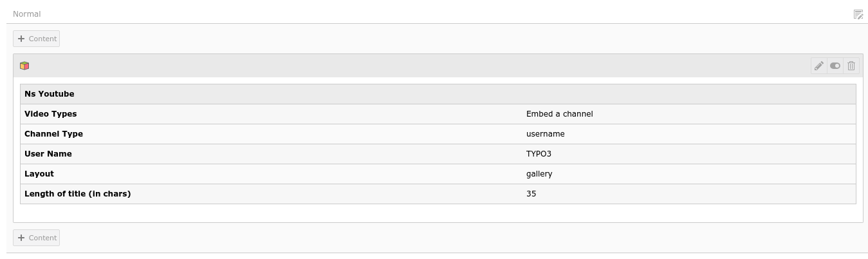Toggle visibility of the Ns Youtube element
868x259 pixels.
(x=835, y=66)
